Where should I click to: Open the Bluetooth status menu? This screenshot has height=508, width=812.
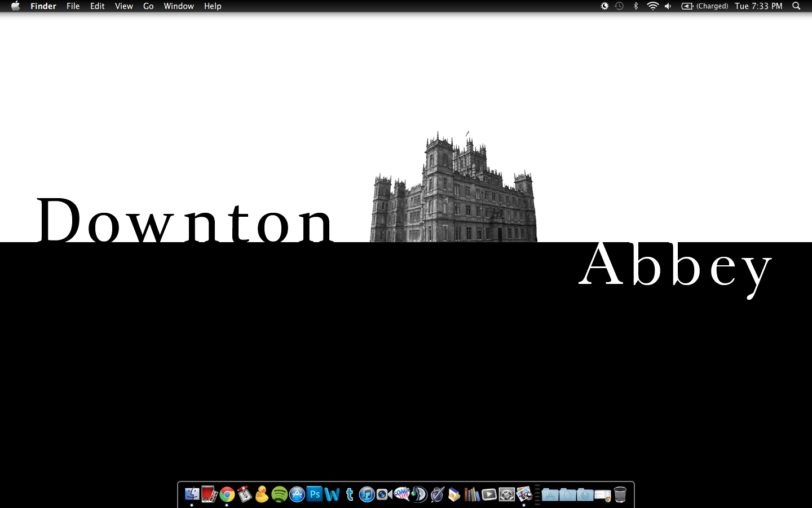pos(636,6)
